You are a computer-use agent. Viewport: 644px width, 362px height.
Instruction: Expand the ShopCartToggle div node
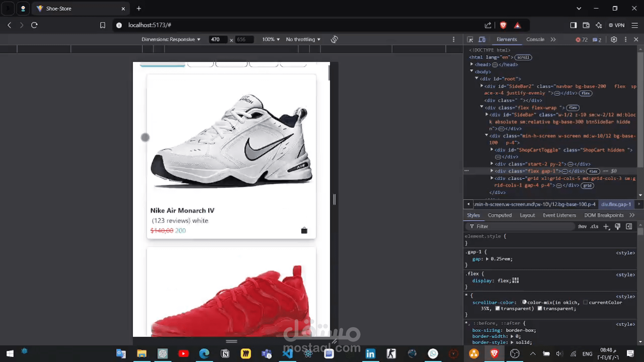492,150
